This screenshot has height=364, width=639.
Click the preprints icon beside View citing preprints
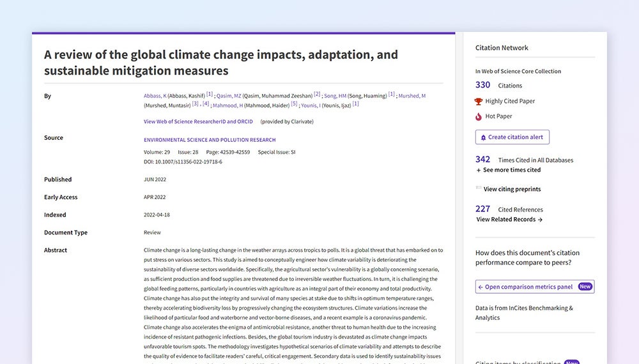tap(479, 188)
